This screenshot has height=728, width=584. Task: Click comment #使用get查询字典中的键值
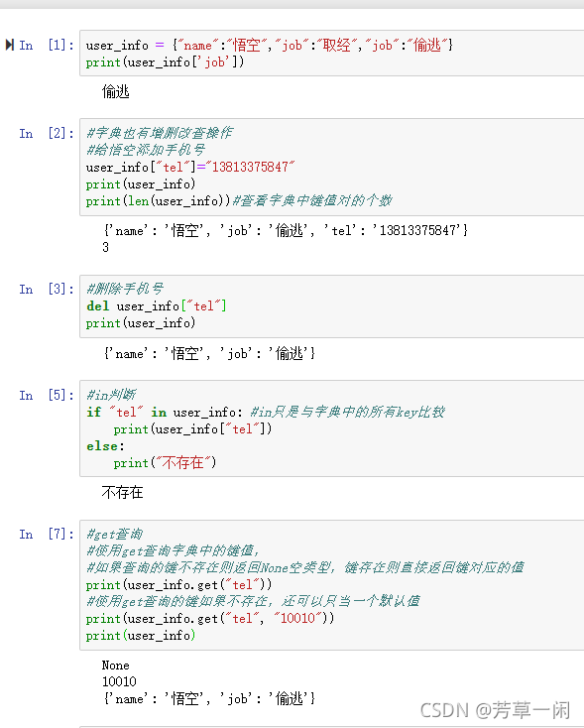tap(173, 550)
